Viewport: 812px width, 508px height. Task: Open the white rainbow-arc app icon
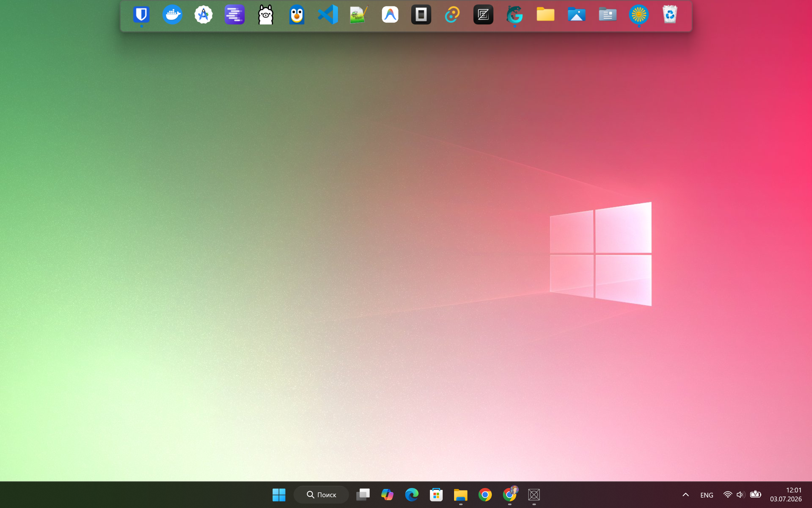(390, 15)
